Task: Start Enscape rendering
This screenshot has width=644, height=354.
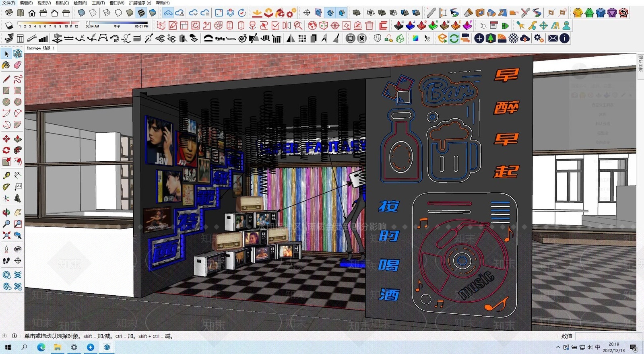Action: (x=443, y=38)
